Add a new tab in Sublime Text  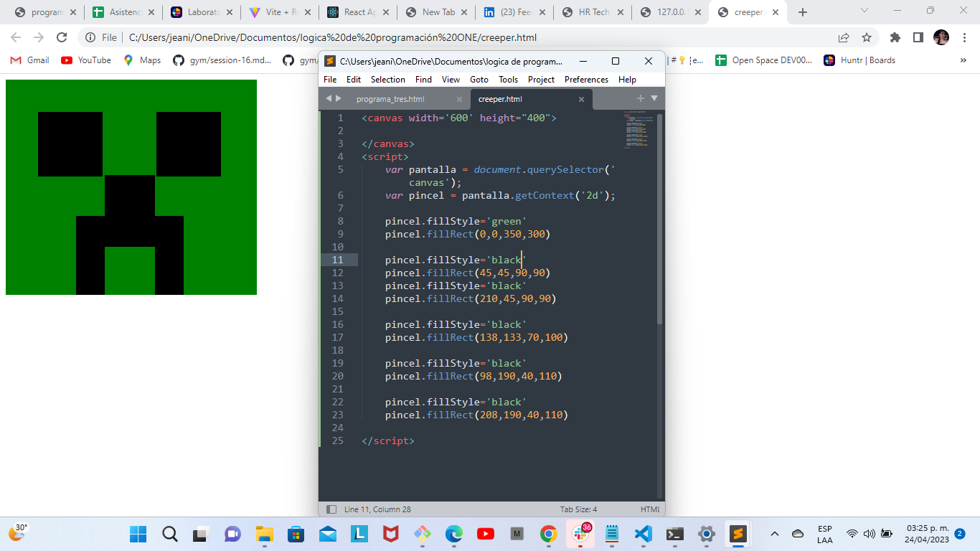tap(641, 98)
